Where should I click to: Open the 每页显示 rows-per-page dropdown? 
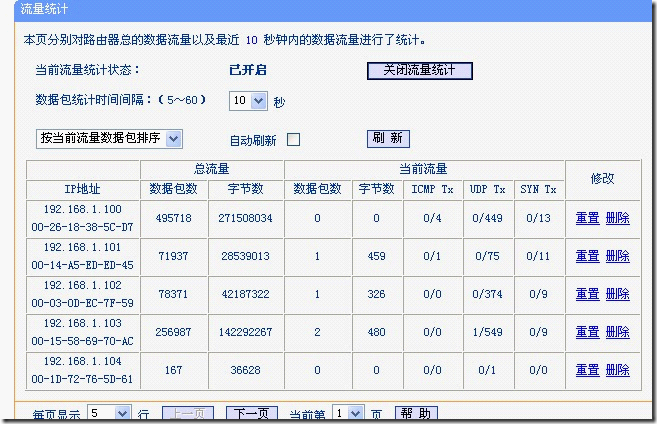pos(109,413)
